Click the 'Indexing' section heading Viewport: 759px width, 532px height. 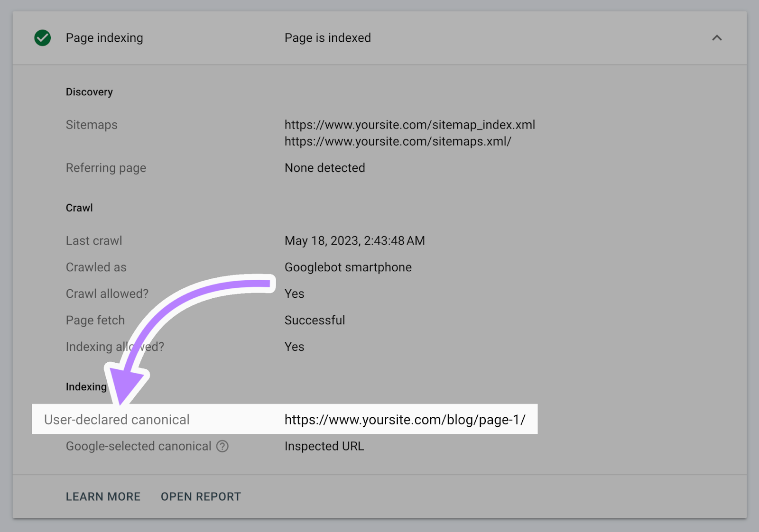pos(86,387)
